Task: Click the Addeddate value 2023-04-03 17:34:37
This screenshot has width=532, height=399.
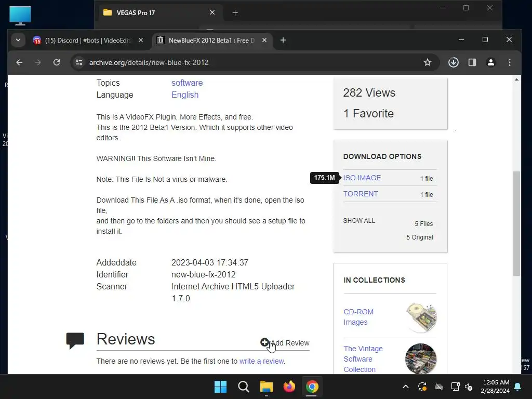Action: [210, 262]
